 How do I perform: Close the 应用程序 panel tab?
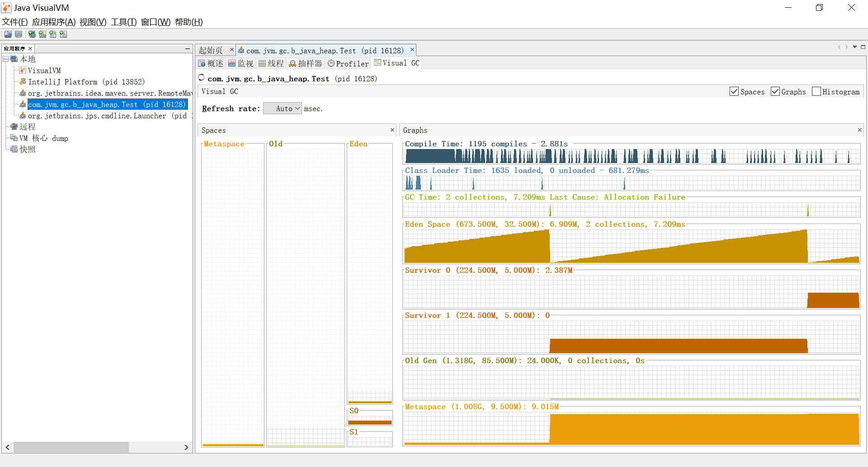pos(30,49)
